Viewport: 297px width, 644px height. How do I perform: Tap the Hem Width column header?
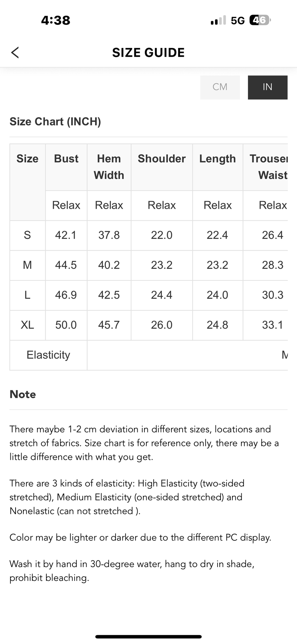pyautogui.click(x=109, y=167)
